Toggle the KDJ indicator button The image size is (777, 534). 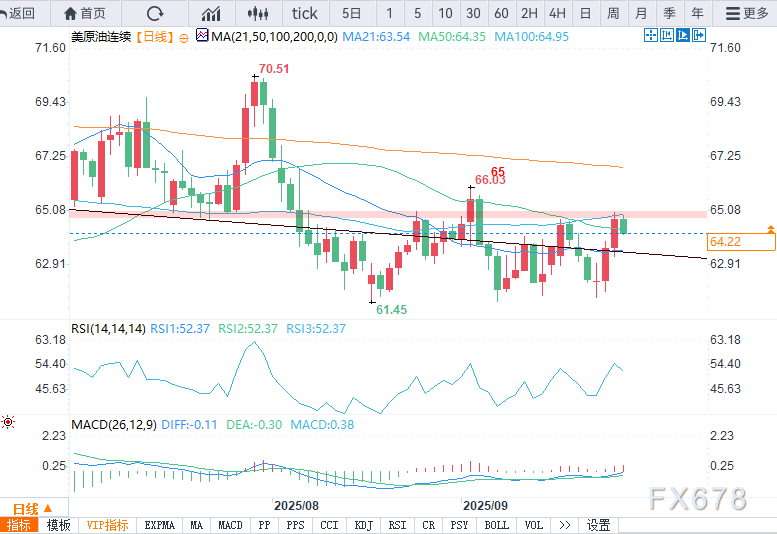click(363, 525)
